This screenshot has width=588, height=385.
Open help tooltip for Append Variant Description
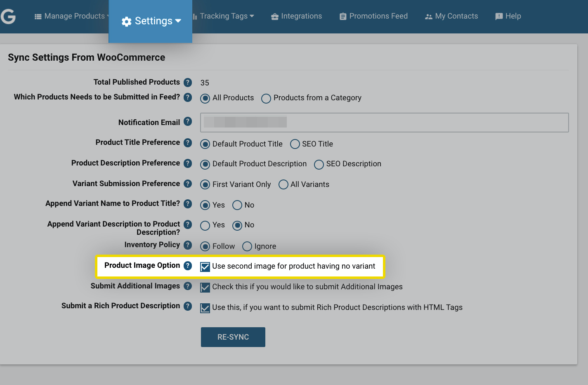(x=188, y=224)
